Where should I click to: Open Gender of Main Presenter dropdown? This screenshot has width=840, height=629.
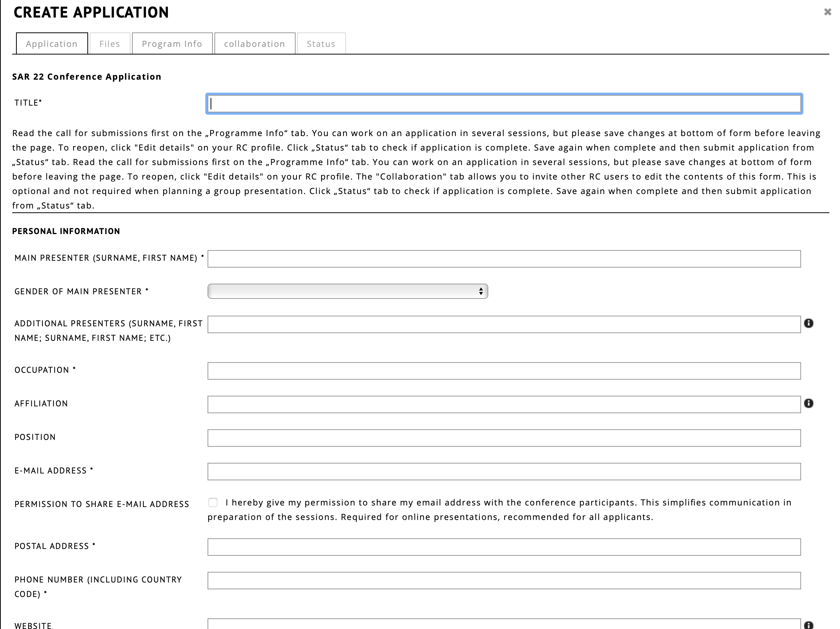tap(348, 291)
